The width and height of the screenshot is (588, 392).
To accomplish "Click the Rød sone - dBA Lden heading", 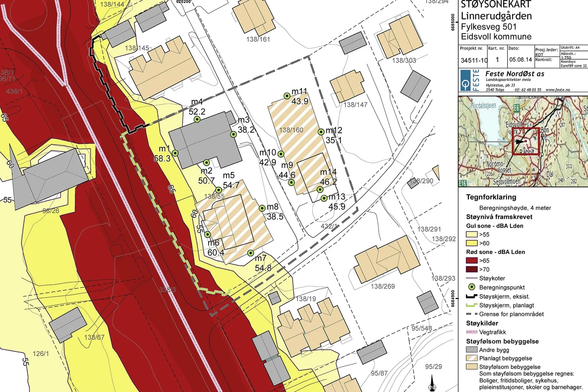I will coord(495,252).
